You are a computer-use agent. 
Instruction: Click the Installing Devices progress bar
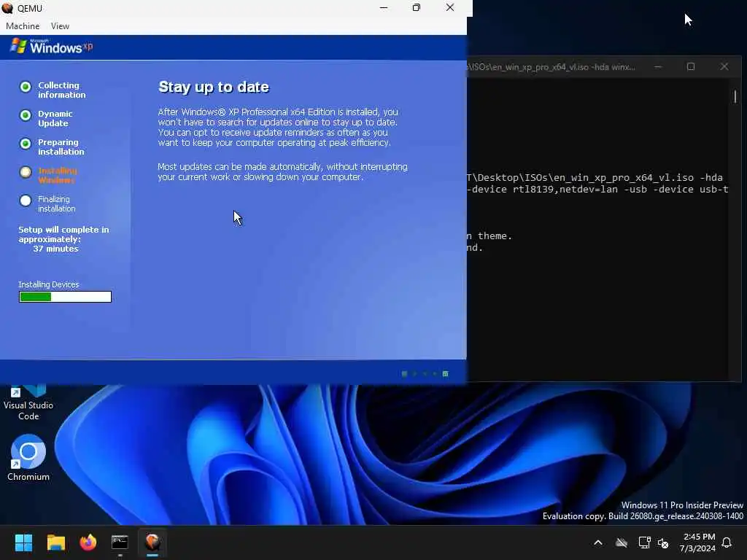coord(65,297)
